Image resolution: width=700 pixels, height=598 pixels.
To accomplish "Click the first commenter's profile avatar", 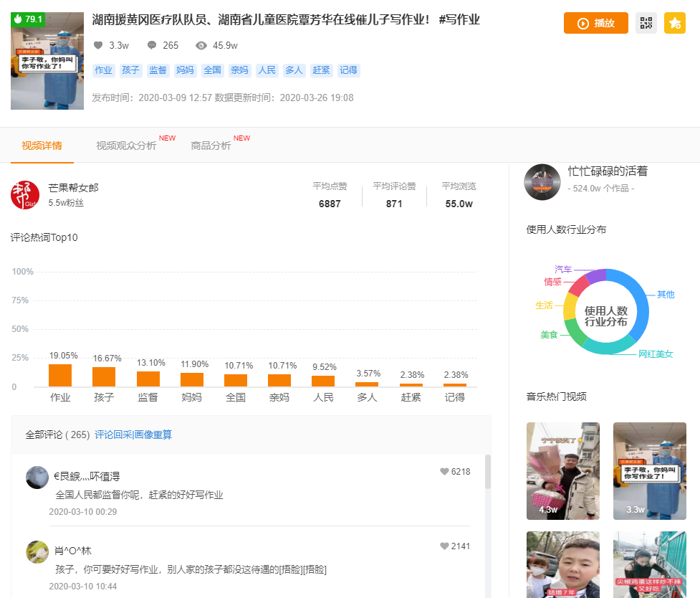I will point(37,477).
